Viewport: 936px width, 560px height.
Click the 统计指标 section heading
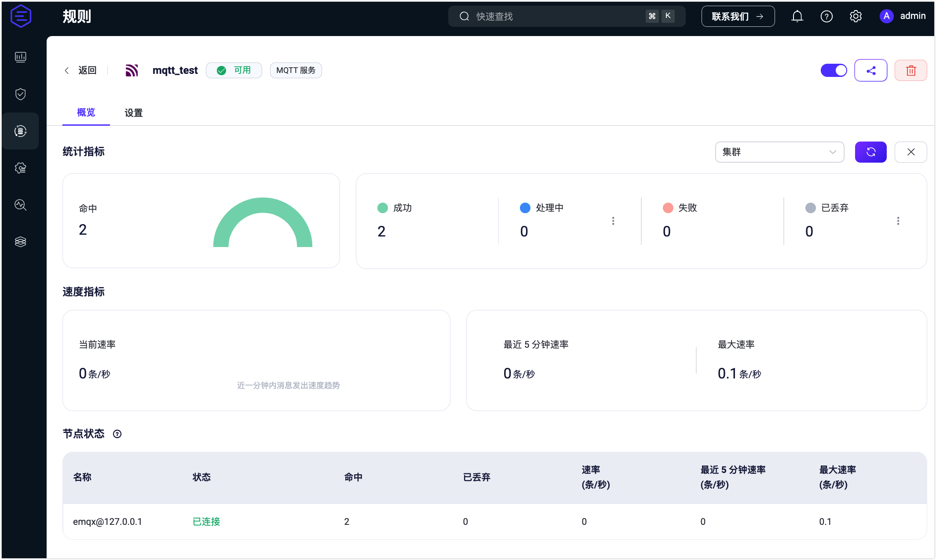click(84, 152)
